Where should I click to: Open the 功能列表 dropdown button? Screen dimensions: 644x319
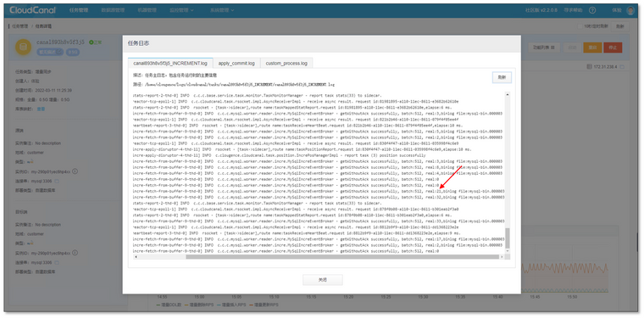[544, 48]
